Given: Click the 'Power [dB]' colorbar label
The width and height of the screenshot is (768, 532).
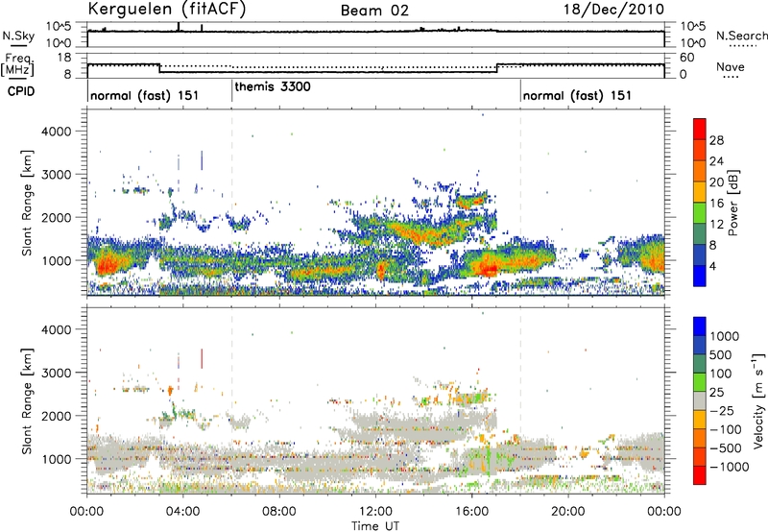Looking at the screenshot, I should point(733,203).
